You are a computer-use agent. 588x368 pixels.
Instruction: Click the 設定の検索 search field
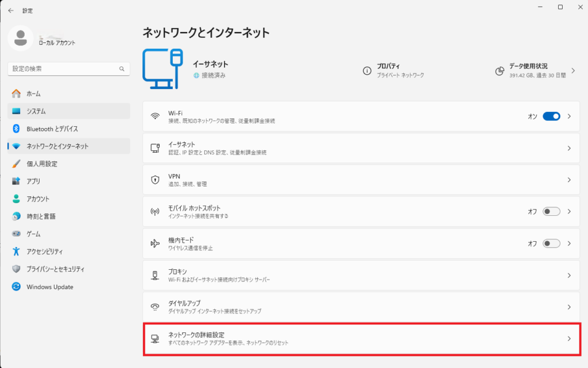(63, 69)
